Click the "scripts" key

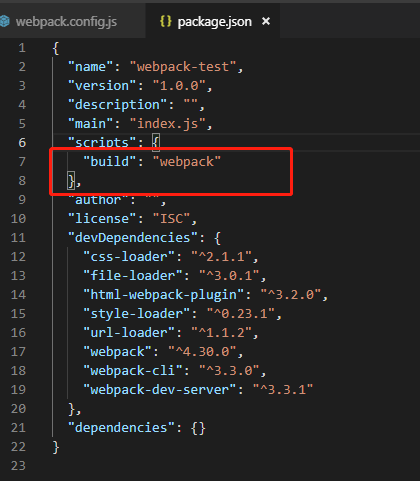[x=102, y=143]
